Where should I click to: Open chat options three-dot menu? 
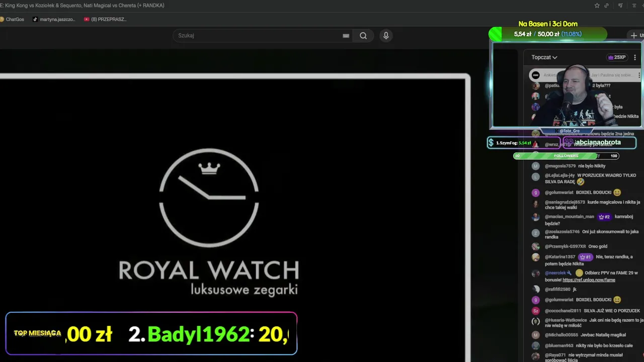tap(635, 57)
